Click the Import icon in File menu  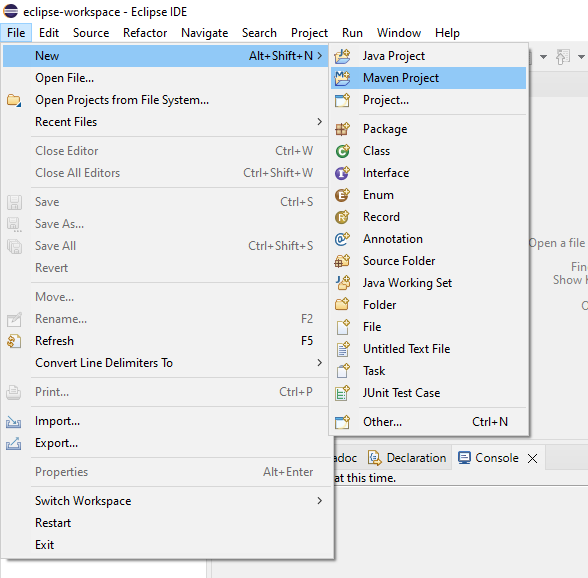point(14,422)
